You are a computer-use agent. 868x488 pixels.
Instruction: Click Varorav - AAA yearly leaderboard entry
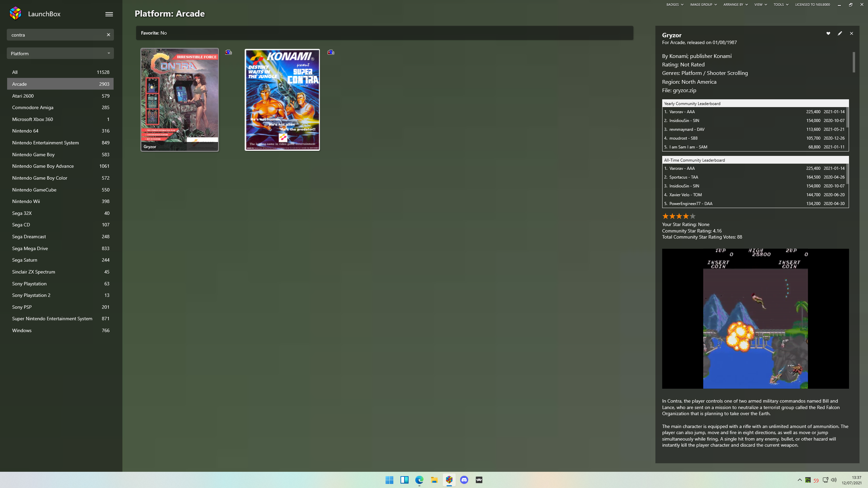754,111
